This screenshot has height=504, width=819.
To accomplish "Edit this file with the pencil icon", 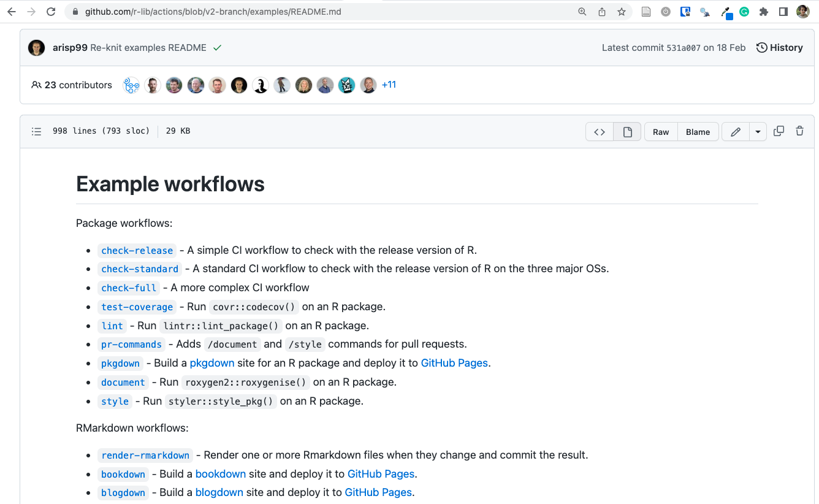I will 736,132.
